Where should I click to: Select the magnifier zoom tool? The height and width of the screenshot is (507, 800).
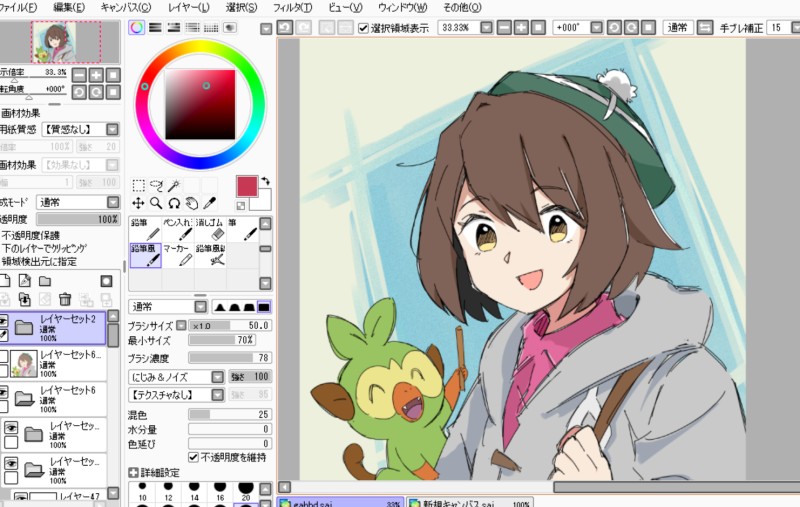click(x=156, y=204)
